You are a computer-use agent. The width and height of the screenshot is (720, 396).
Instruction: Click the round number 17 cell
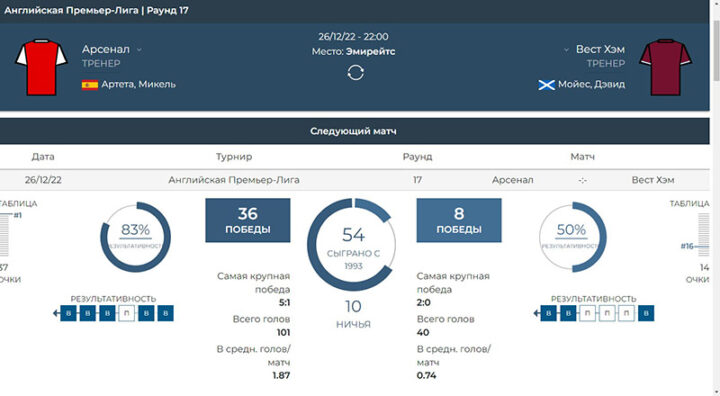[x=417, y=180]
